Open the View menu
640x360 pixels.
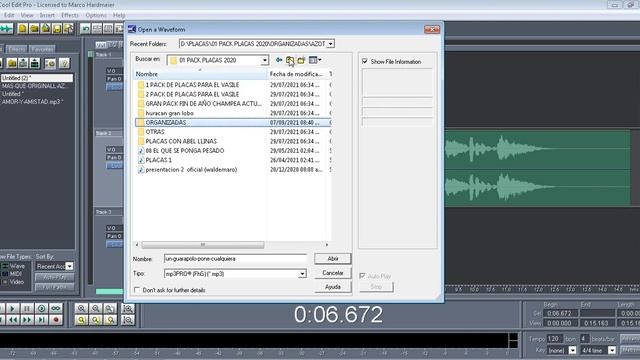point(27,15)
